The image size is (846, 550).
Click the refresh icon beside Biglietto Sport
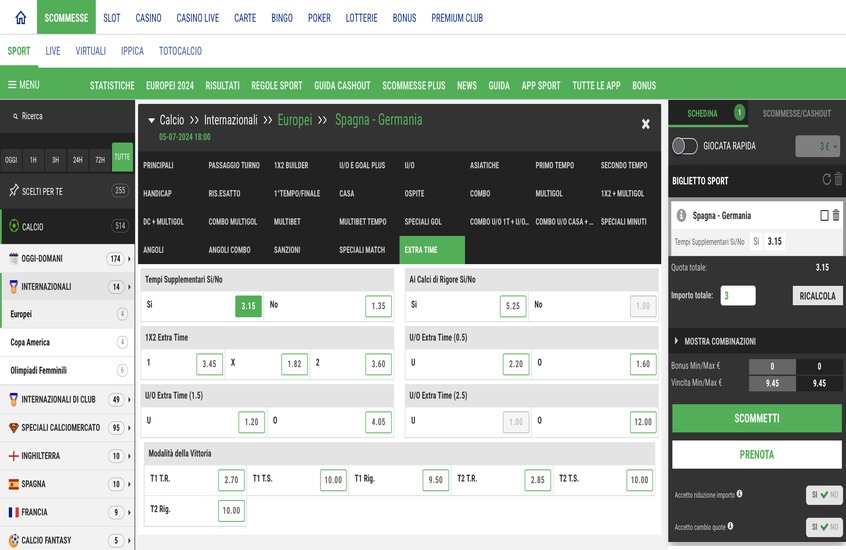826,180
